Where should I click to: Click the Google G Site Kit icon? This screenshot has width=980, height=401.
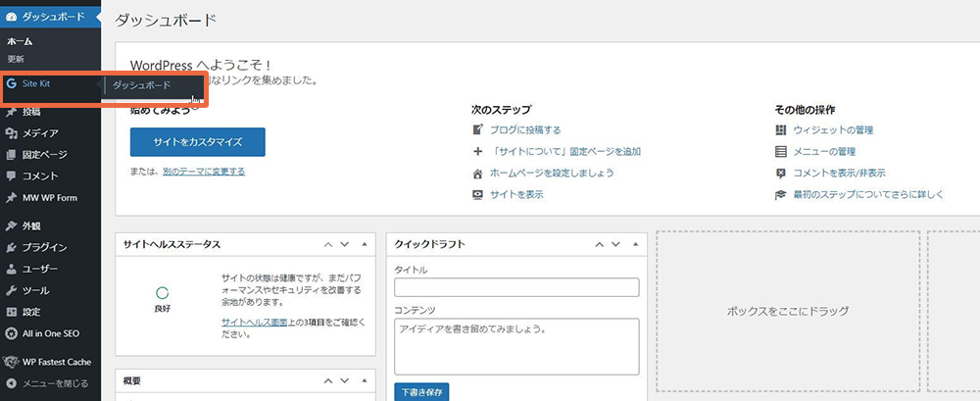(x=11, y=84)
